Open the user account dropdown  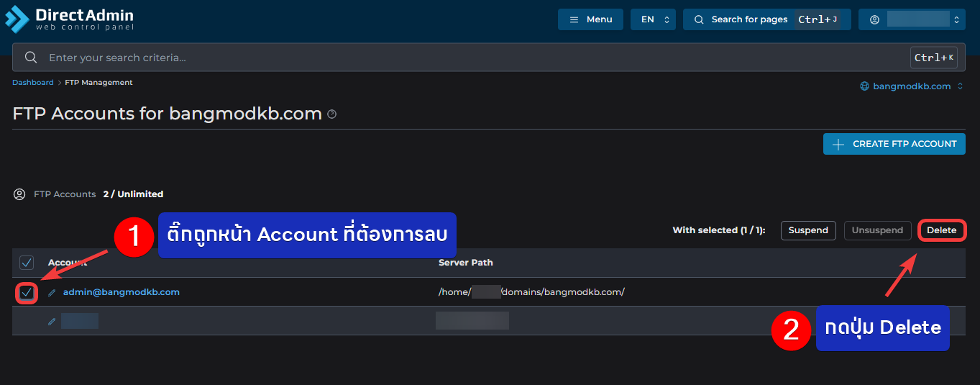click(x=912, y=19)
